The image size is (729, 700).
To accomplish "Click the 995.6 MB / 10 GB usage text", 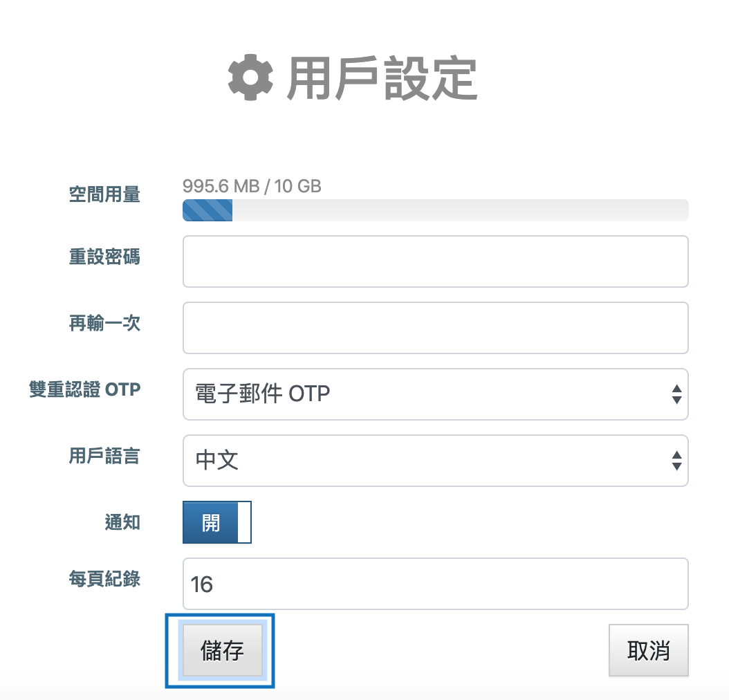I will pyautogui.click(x=252, y=186).
